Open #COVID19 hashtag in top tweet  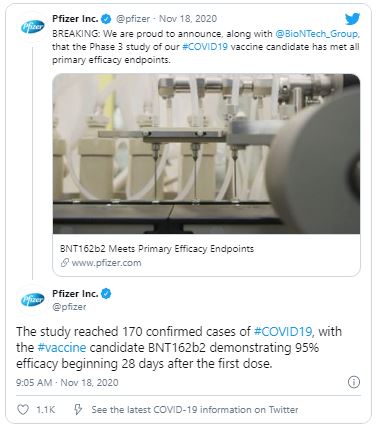(x=205, y=46)
